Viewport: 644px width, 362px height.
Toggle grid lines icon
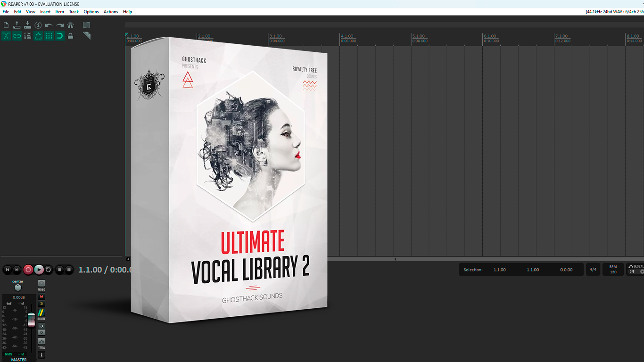pyautogui.click(x=49, y=36)
